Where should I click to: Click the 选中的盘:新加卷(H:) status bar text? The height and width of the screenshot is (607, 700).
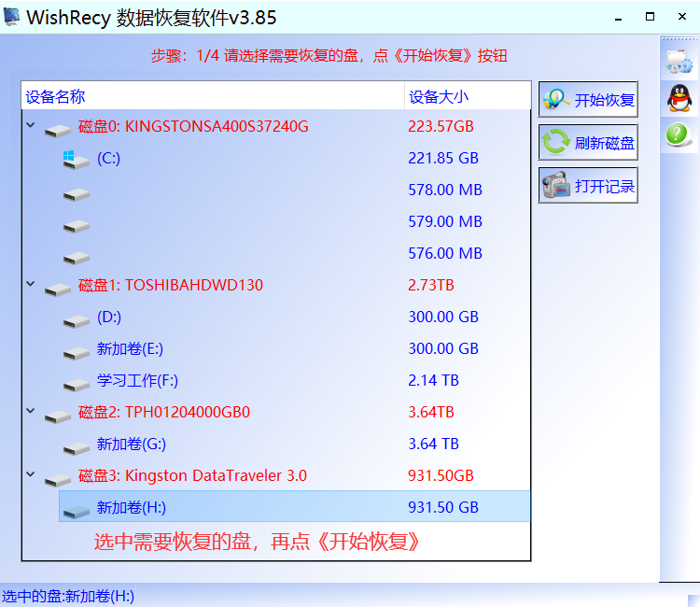click(68, 596)
